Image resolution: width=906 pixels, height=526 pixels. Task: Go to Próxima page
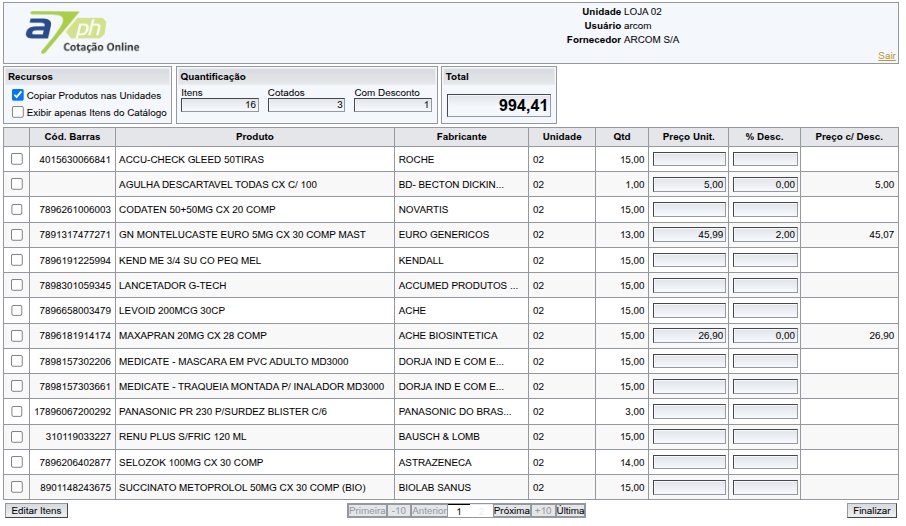click(511, 510)
